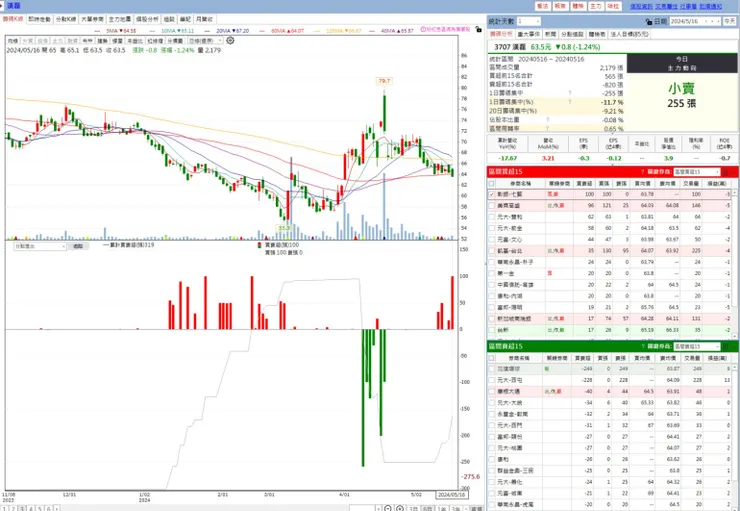Open the 法人目標(85元) tab
The image size is (740, 511).
click(630, 34)
